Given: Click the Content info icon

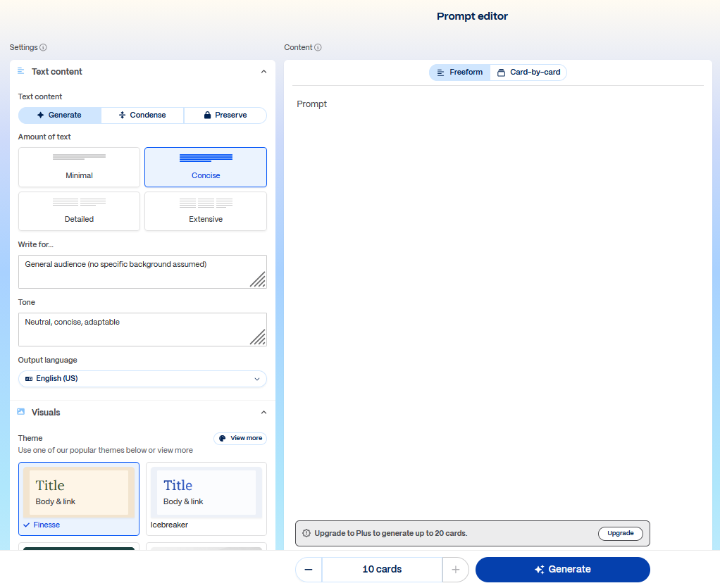Looking at the screenshot, I should 318,48.
